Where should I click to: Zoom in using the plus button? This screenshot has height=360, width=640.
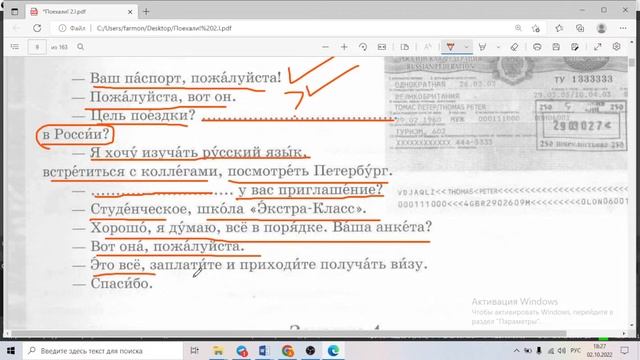coord(344,47)
